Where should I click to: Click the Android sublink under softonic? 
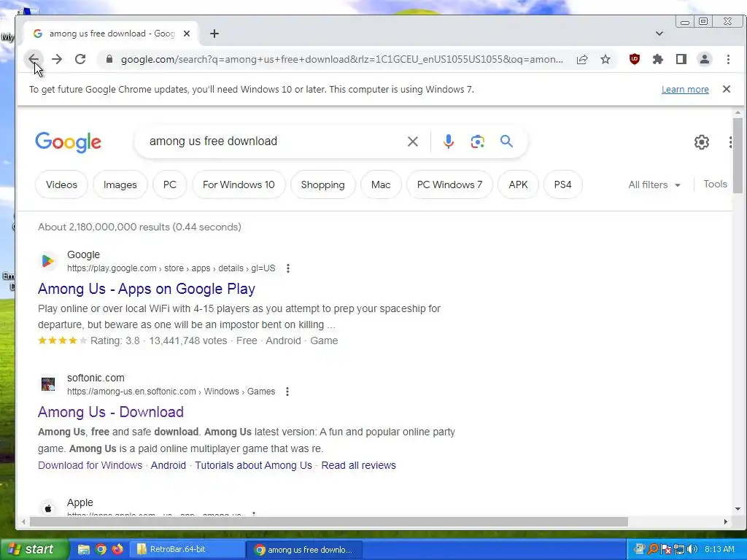[x=169, y=465]
